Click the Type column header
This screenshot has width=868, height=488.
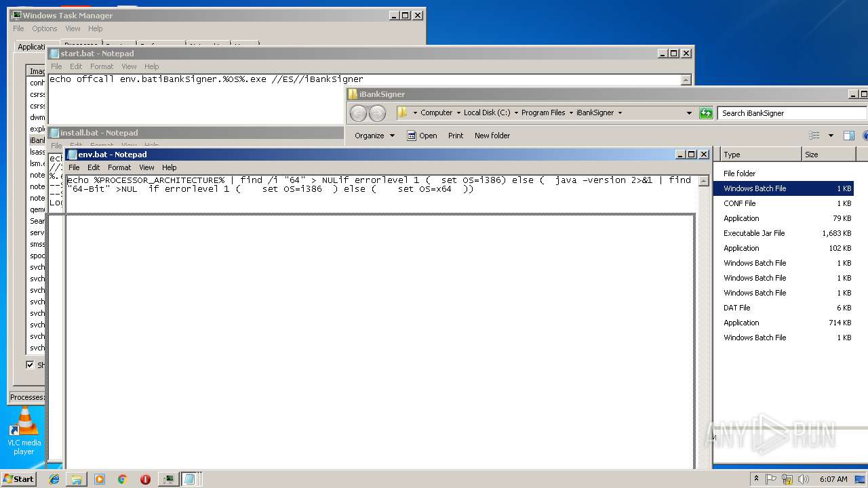[x=761, y=155]
